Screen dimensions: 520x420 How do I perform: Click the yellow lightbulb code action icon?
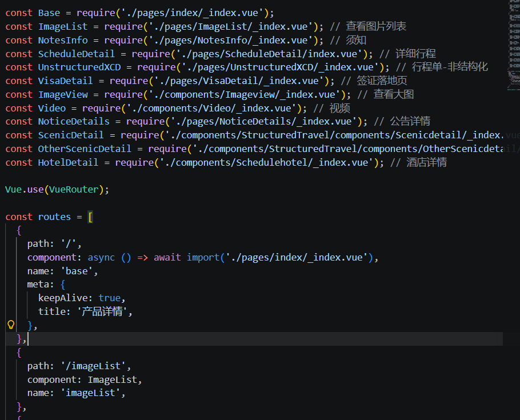[x=11, y=325]
